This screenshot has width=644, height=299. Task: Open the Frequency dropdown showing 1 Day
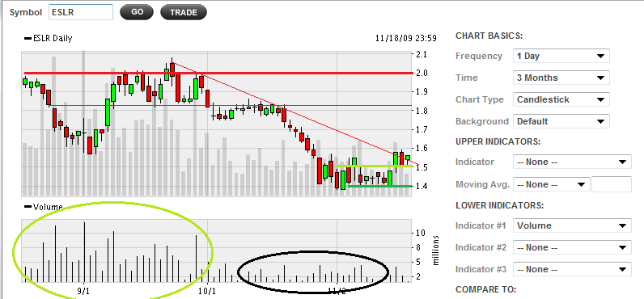[x=561, y=56]
